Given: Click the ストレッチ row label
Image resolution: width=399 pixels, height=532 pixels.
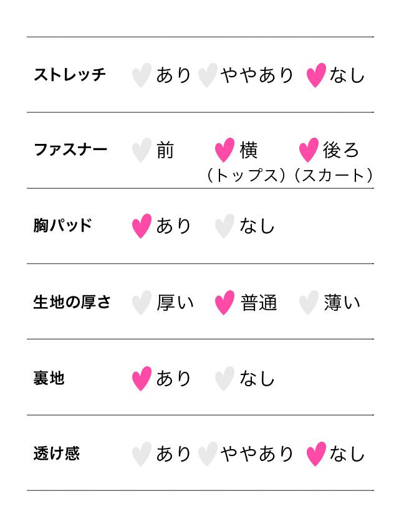Looking at the screenshot, I should [x=70, y=75].
